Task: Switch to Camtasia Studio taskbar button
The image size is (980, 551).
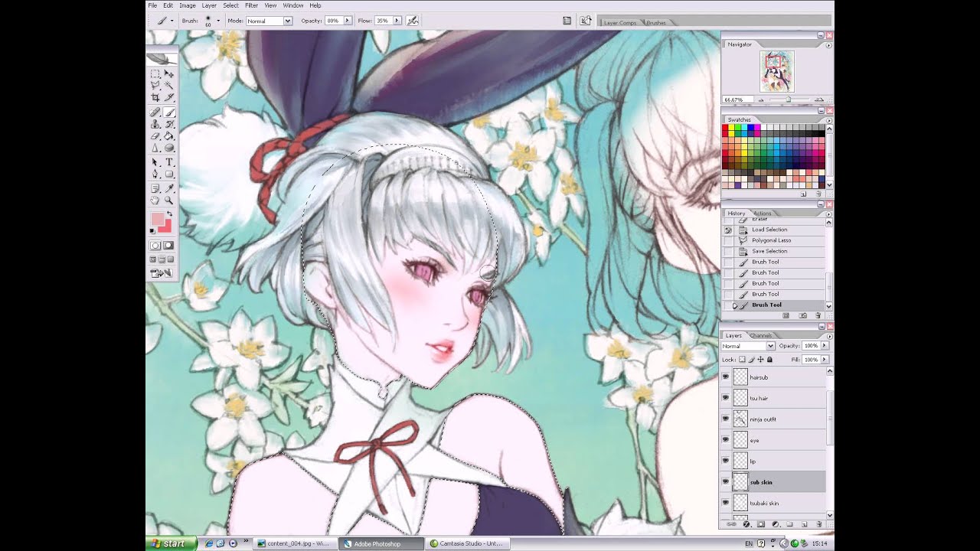Action: point(467,543)
